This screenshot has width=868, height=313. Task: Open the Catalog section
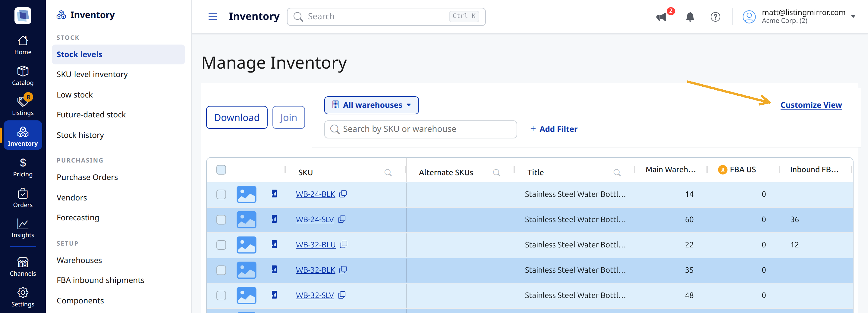click(23, 76)
